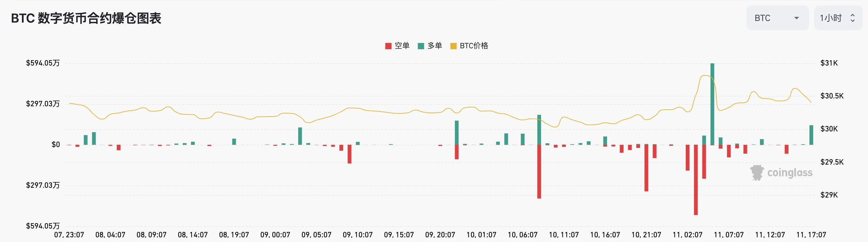Image resolution: width=868 pixels, height=242 pixels.
Task: Click the coinglass watermark text
Action: click(x=789, y=173)
